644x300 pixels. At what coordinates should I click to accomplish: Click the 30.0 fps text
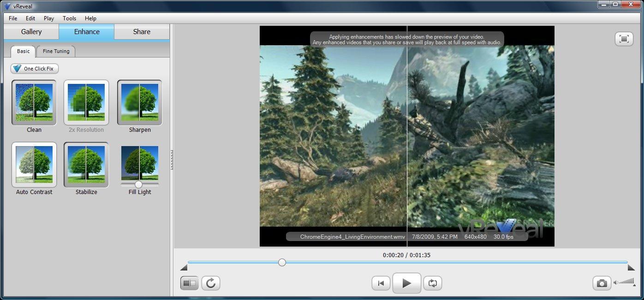503,237
